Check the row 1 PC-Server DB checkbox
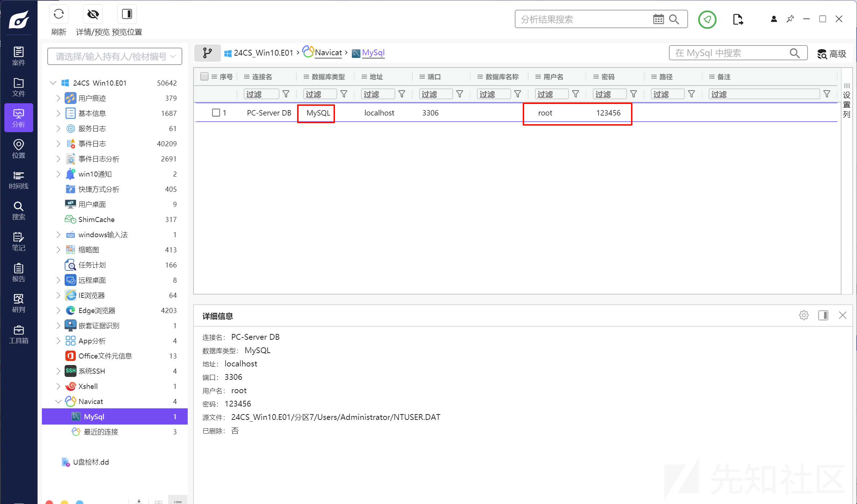The height and width of the screenshot is (504, 857). pyautogui.click(x=216, y=113)
